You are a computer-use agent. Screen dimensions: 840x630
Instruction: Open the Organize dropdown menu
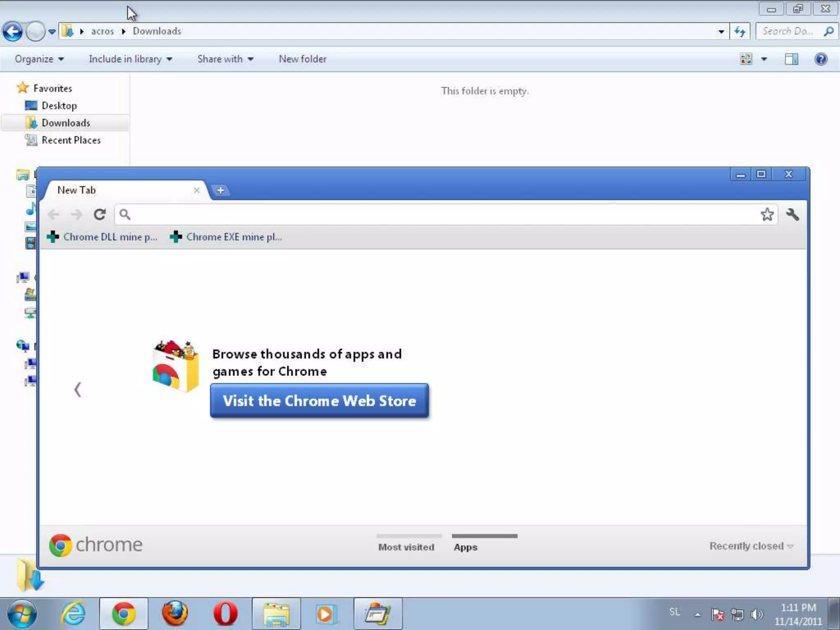pyautogui.click(x=39, y=59)
